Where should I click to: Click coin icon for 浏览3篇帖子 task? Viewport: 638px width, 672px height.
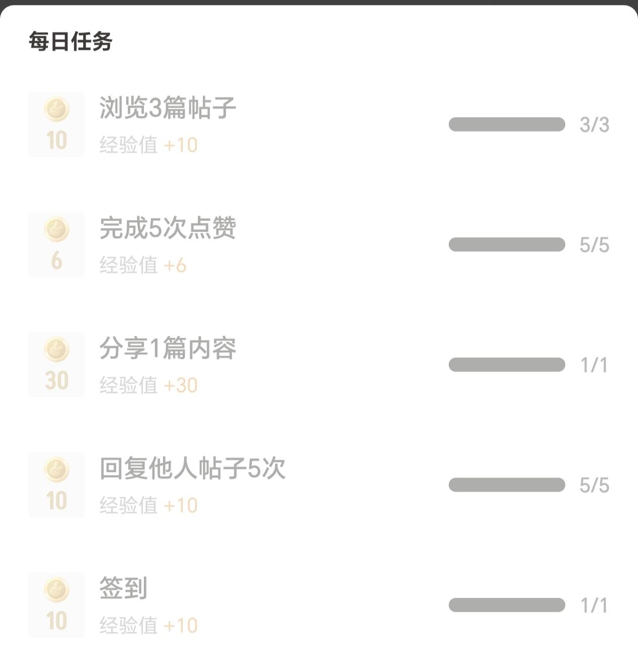tap(57, 110)
